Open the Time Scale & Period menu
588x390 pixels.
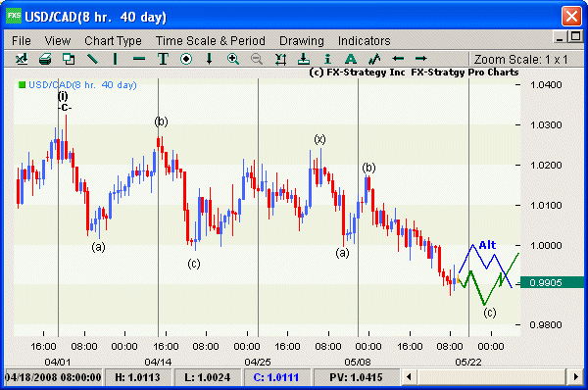point(211,40)
